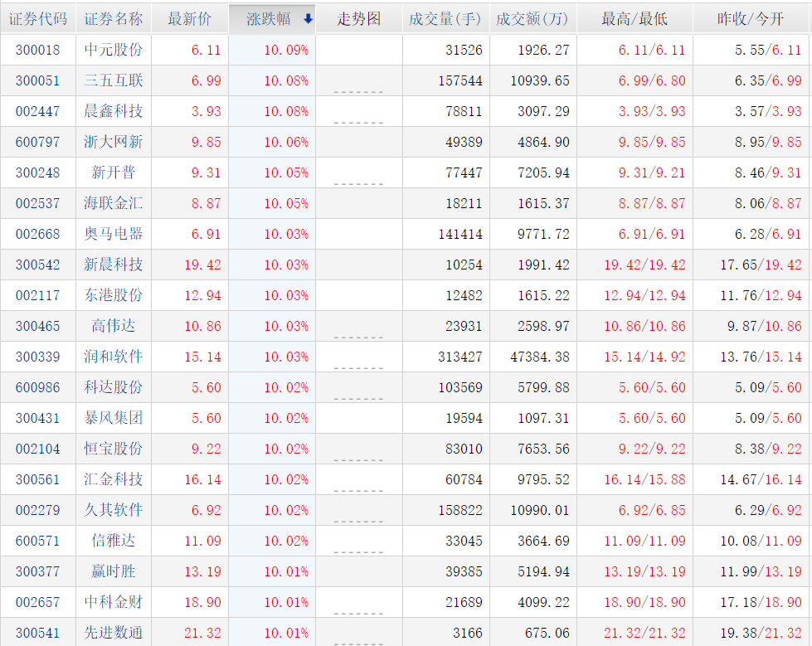Image resolution: width=812 pixels, height=646 pixels.
Task: Open stock code 600797
Action: click(x=38, y=142)
